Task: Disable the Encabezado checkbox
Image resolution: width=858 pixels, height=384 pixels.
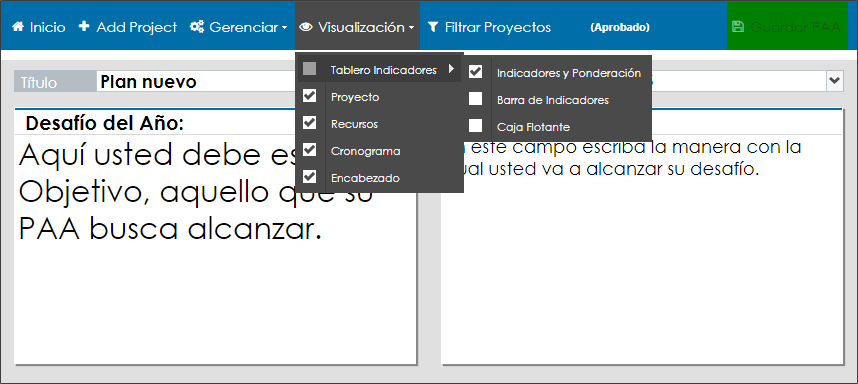Action: (x=310, y=176)
